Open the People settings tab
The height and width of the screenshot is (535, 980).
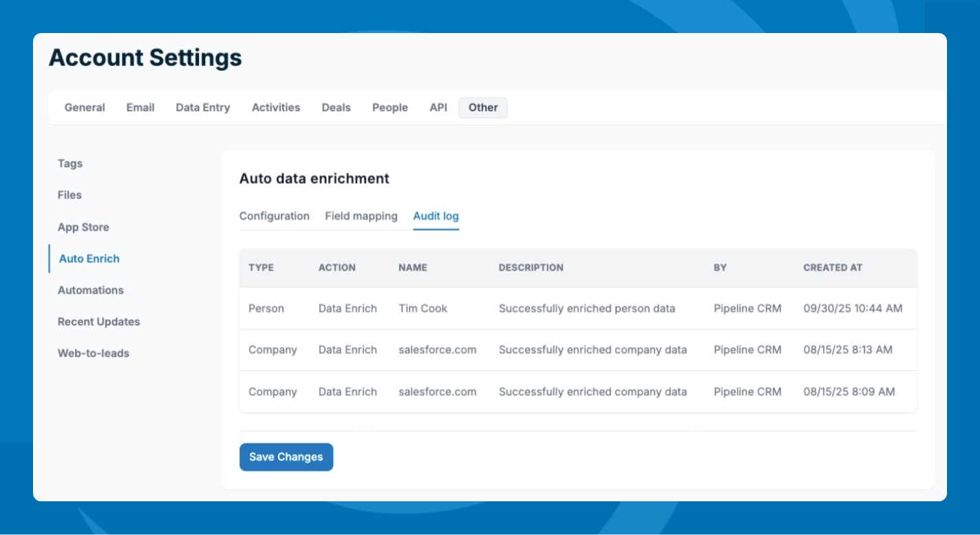tap(390, 107)
